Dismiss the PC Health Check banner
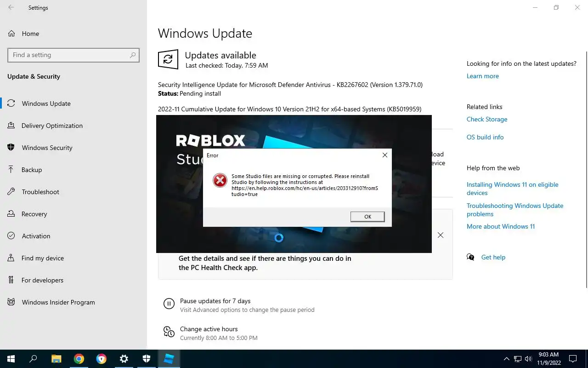 point(440,235)
